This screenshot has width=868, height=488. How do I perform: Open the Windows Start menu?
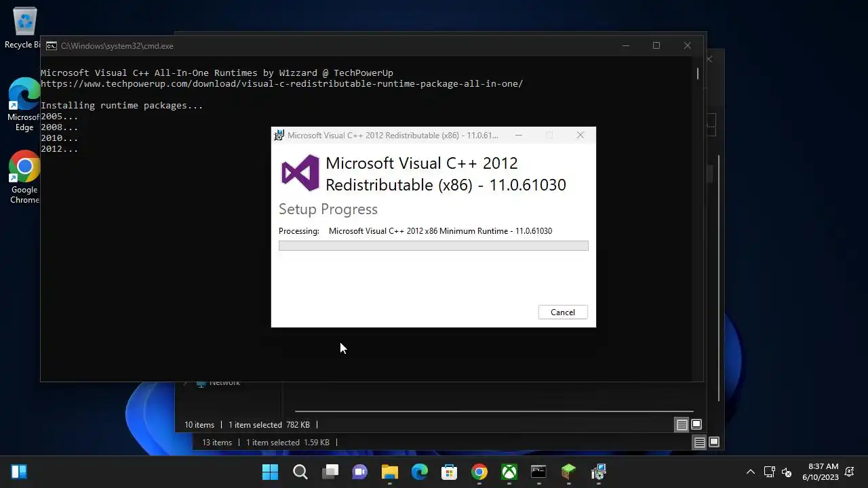tap(270, 472)
